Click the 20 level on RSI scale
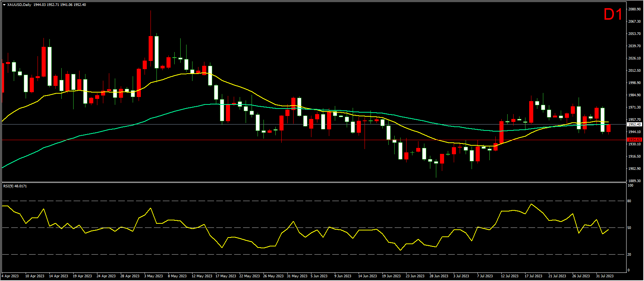 [630, 254]
